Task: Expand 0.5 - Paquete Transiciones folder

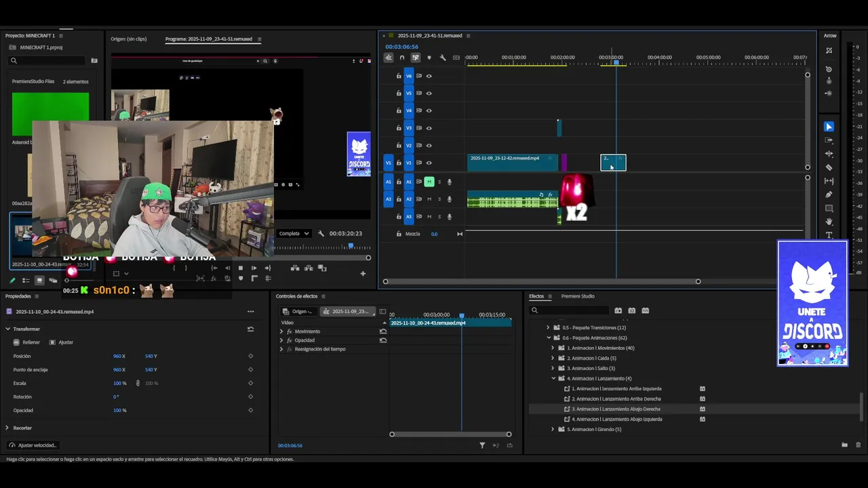Action: point(548,327)
